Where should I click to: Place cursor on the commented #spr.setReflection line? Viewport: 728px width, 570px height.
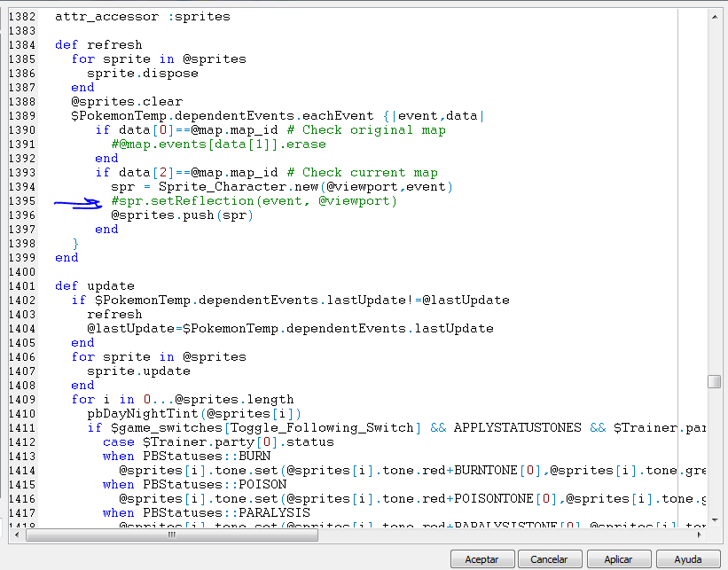254,201
